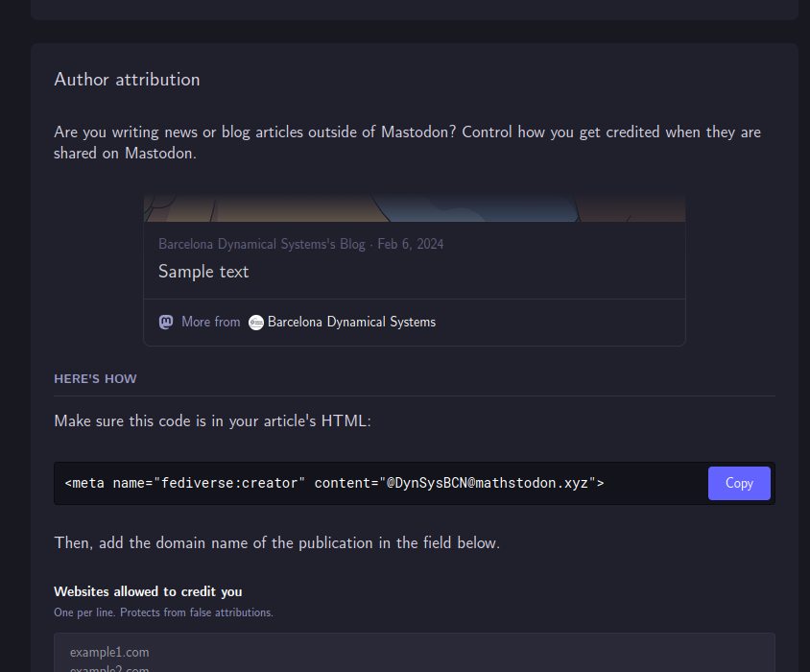This screenshot has width=810, height=672.
Task: Click the One per line hint text
Action: (163, 612)
